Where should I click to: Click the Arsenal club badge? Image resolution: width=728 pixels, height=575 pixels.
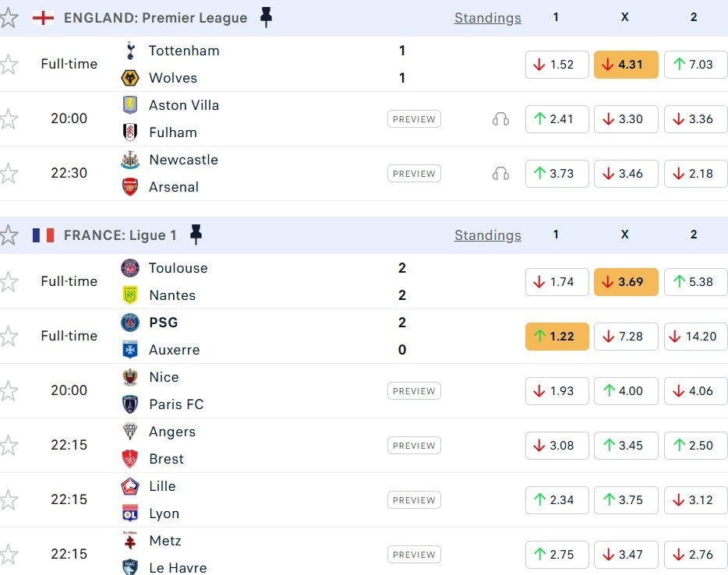130,187
